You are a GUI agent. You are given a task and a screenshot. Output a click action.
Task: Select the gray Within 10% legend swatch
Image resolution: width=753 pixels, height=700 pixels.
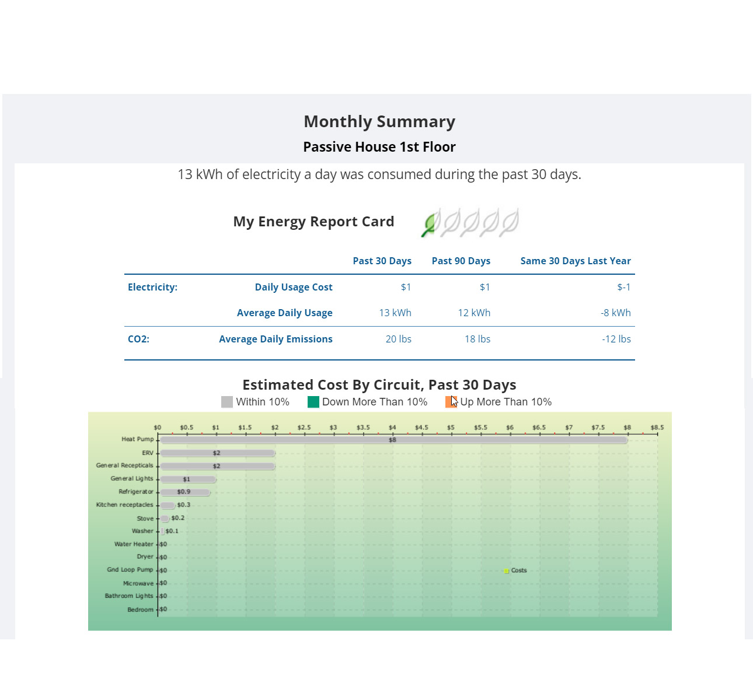[x=227, y=402]
